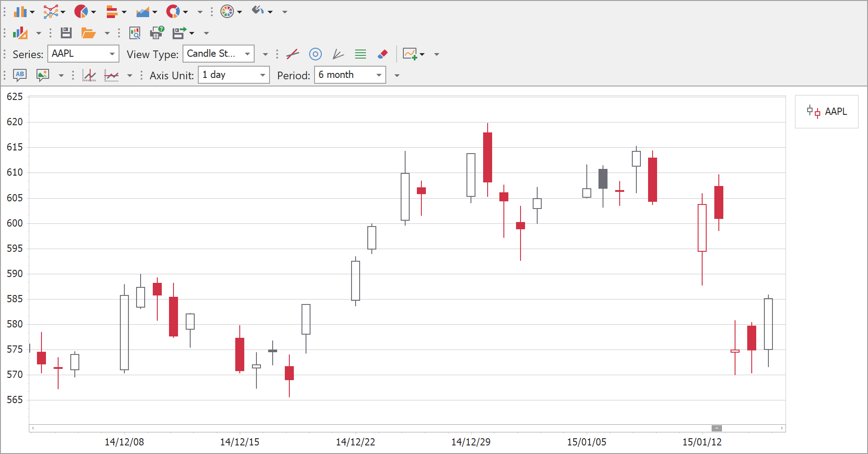
Task: Open the Axis Unit dropdown
Action: pyautogui.click(x=262, y=75)
